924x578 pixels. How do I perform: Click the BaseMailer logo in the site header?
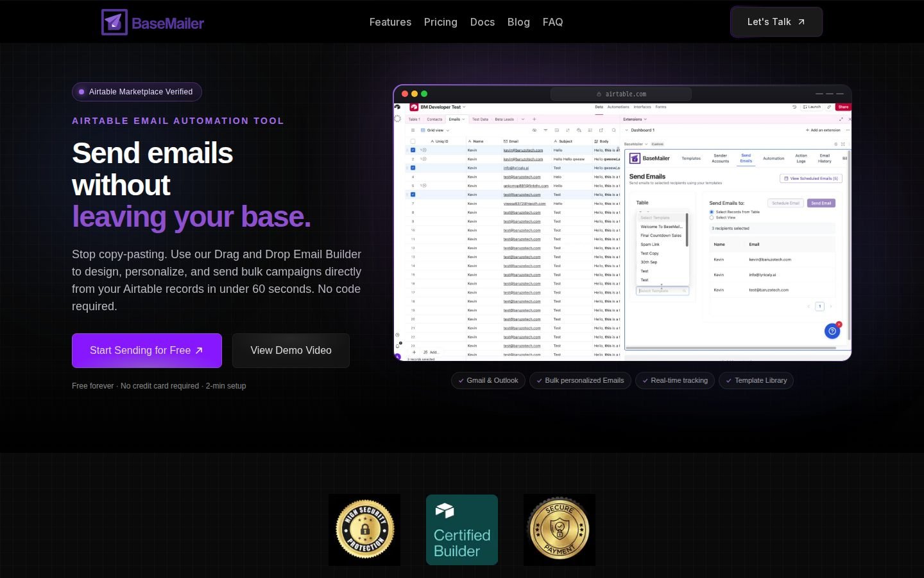(153, 22)
